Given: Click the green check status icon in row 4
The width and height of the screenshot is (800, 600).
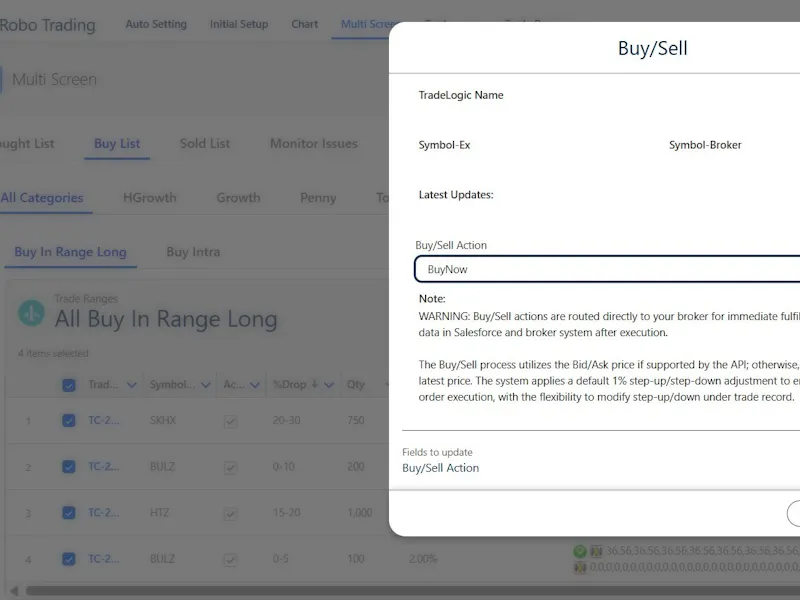Looking at the screenshot, I should pyautogui.click(x=580, y=551).
